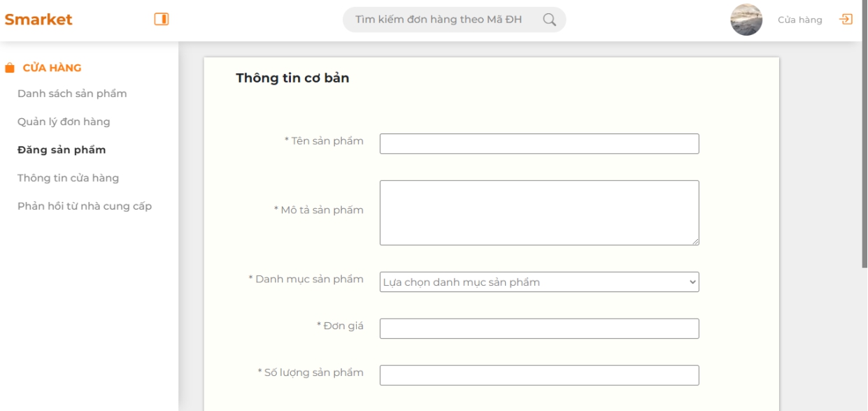View Phản hồi từ nhà cung cấp

(x=85, y=206)
